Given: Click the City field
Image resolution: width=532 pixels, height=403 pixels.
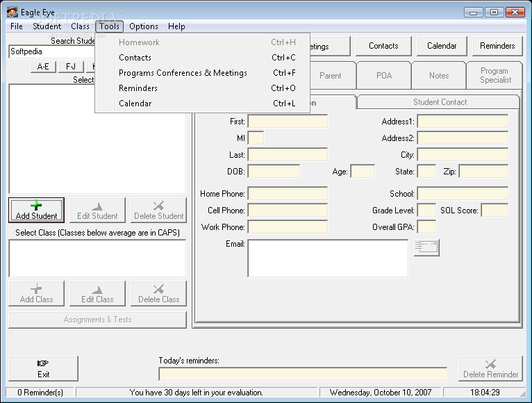Looking at the screenshot, I should pos(463,155).
